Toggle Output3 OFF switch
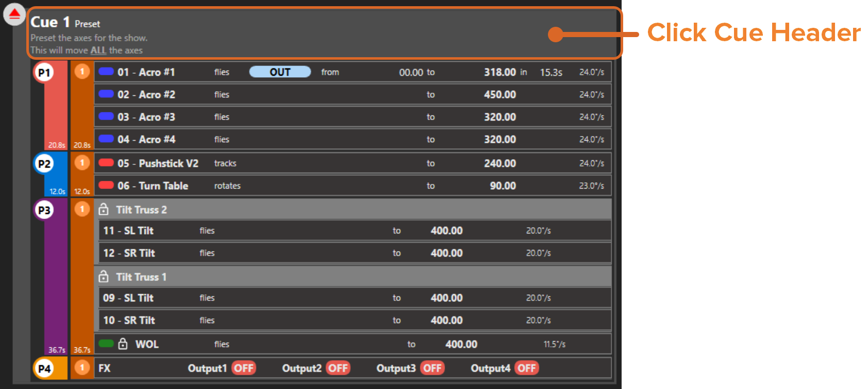This screenshot has width=868, height=389. 432,368
